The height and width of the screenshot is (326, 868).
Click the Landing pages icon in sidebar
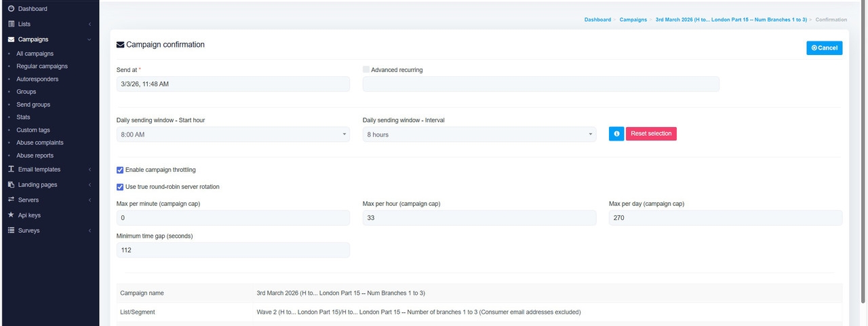[11, 184]
